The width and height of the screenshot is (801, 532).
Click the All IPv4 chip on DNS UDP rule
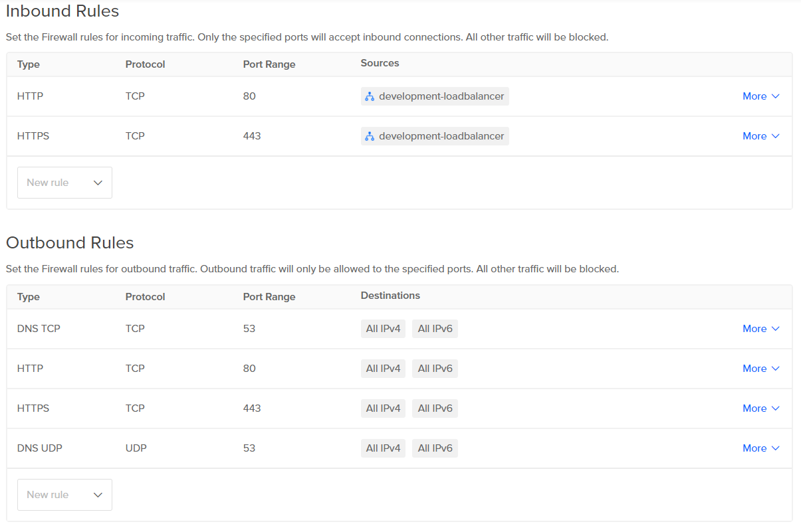[383, 448]
